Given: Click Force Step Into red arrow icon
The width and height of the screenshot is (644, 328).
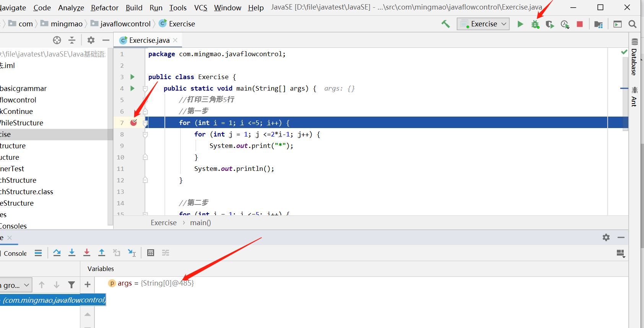Looking at the screenshot, I should [87, 253].
